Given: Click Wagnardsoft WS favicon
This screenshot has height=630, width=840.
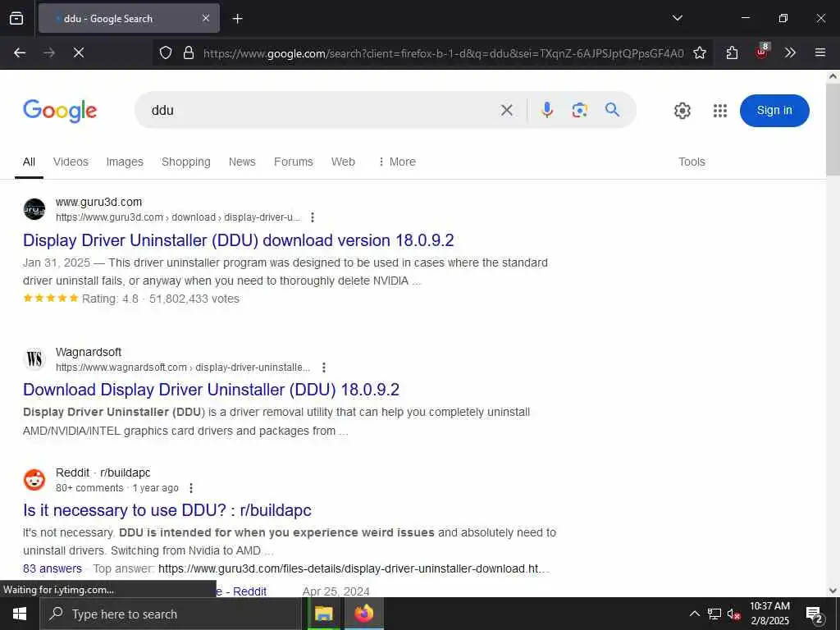Looking at the screenshot, I should (x=34, y=359).
